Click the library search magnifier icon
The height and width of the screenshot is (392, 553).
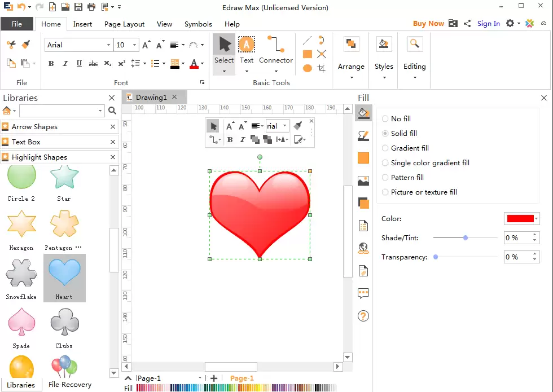tap(112, 111)
